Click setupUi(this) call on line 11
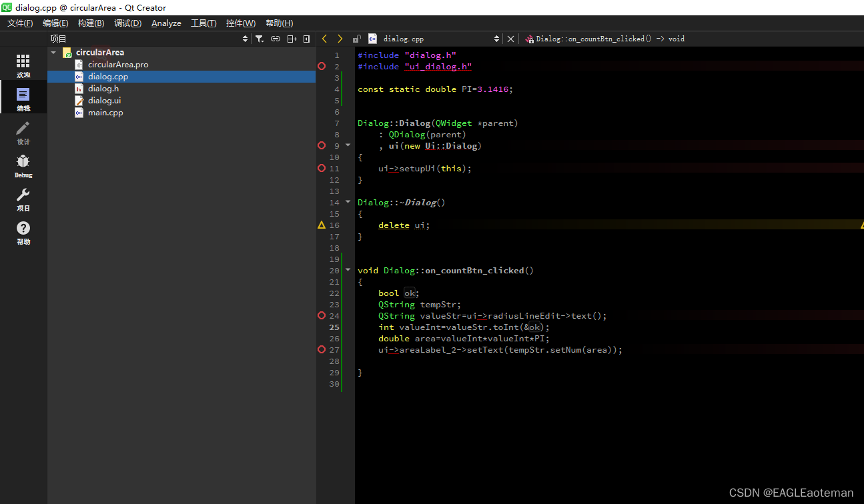Screen dimensions: 864x504 tap(435, 169)
